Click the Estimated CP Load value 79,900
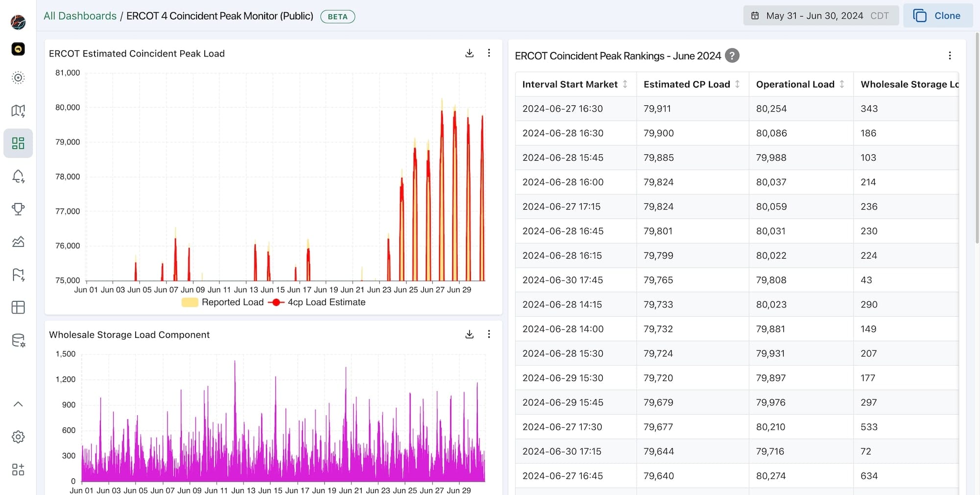This screenshot has height=495, width=980. coord(659,133)
